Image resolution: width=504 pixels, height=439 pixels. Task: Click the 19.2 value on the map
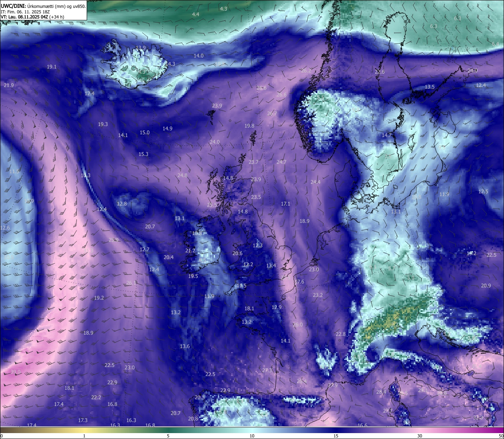coord(99,298)
